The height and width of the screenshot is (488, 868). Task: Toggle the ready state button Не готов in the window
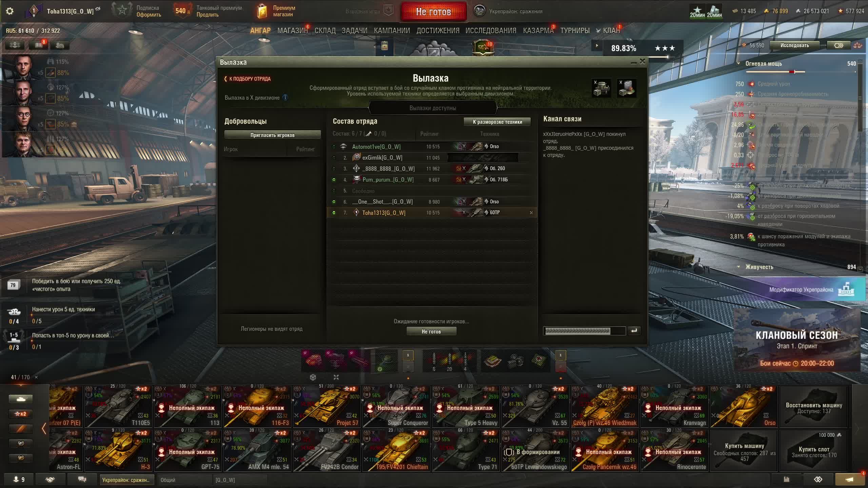pyautogui.click(x=431, y=331)
